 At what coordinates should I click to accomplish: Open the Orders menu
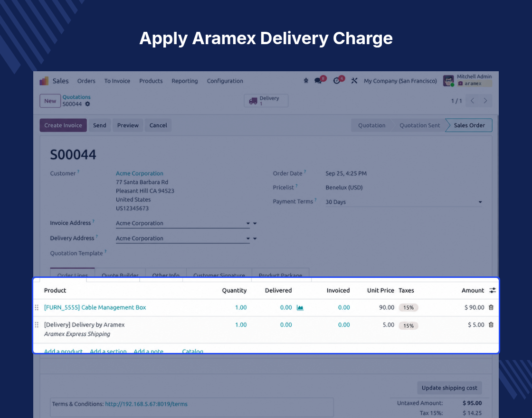pyautogui.click(x=86, y=81)
